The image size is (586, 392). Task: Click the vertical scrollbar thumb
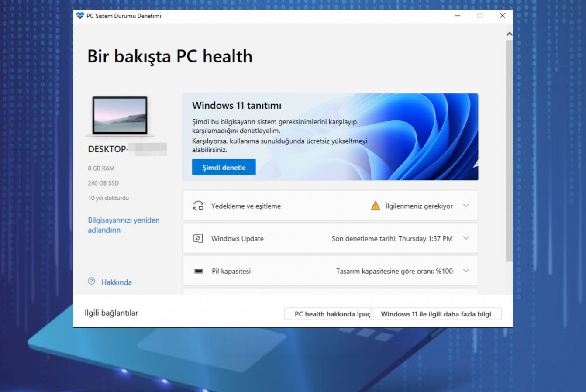(x=509, y=148)
